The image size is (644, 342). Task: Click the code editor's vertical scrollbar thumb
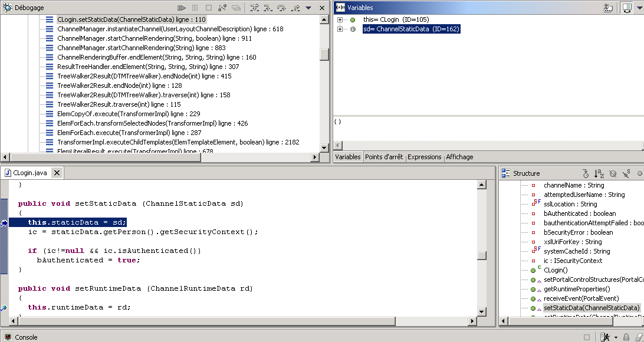482,255
